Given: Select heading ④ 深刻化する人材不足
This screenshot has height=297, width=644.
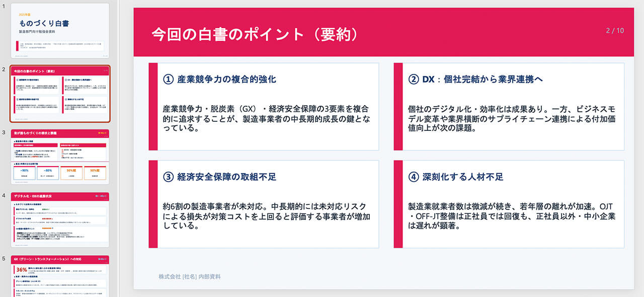Looking at the screenshot, I should 456,177.
